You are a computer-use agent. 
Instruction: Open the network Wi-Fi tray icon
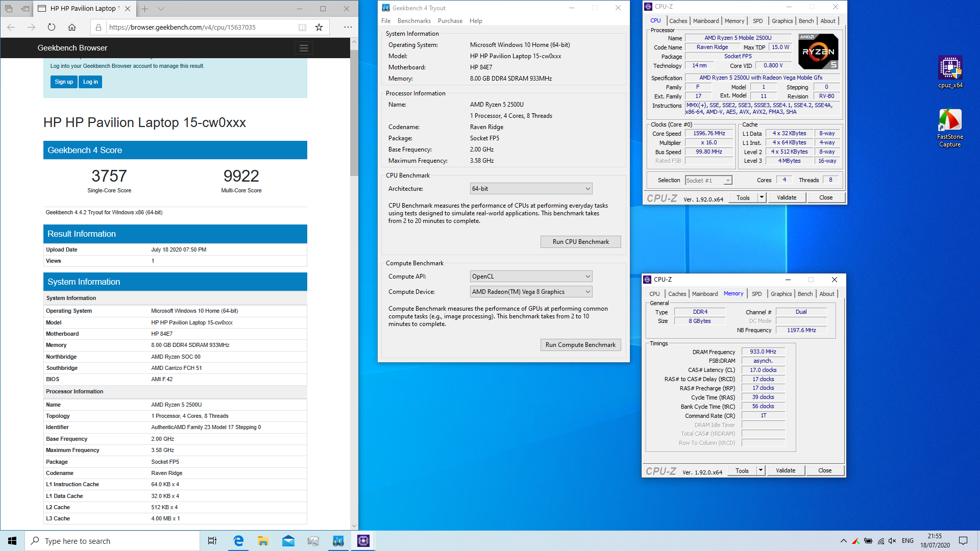tap(880, 541)
